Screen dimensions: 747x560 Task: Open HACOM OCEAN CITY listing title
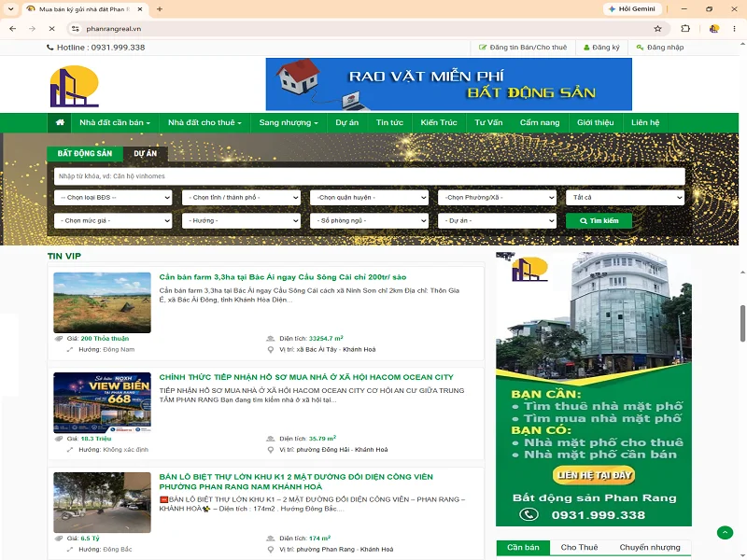[x=306, y=377]
